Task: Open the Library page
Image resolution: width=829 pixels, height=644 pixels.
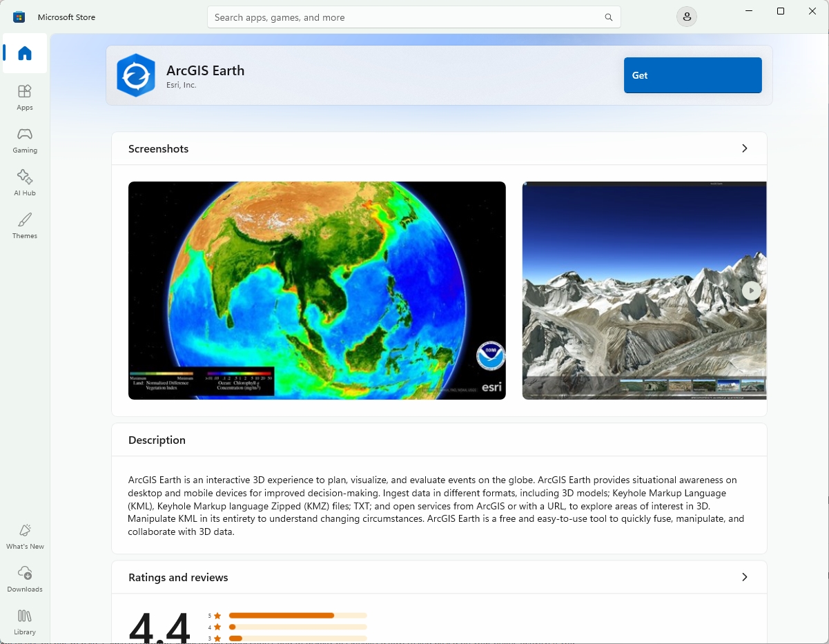Action: point(25,622)
